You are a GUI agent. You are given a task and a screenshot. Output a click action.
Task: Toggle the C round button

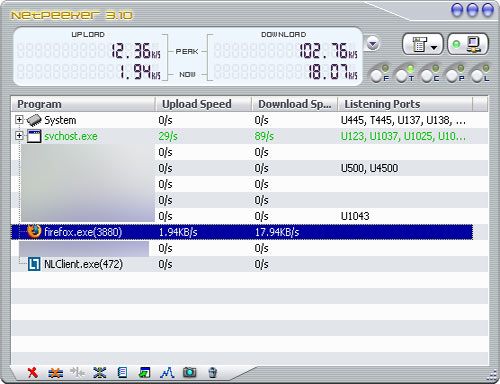pos(427,76)
